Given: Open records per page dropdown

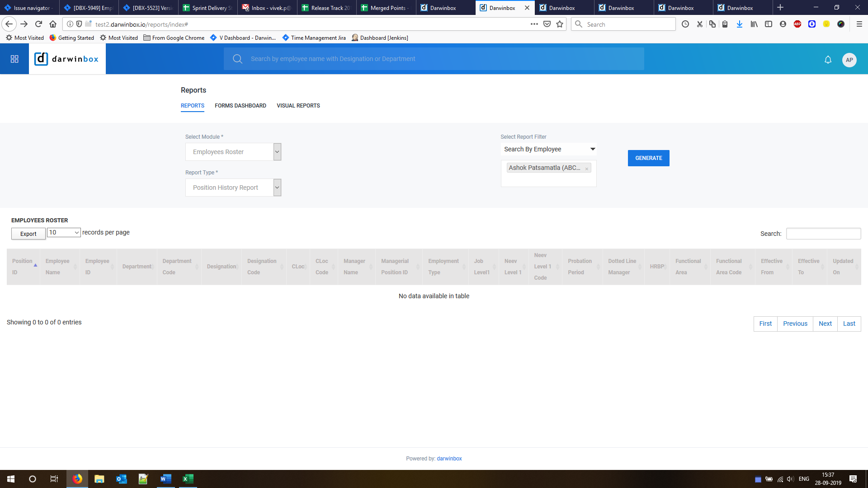Looking at the screenshot, I should coord(64,233).
